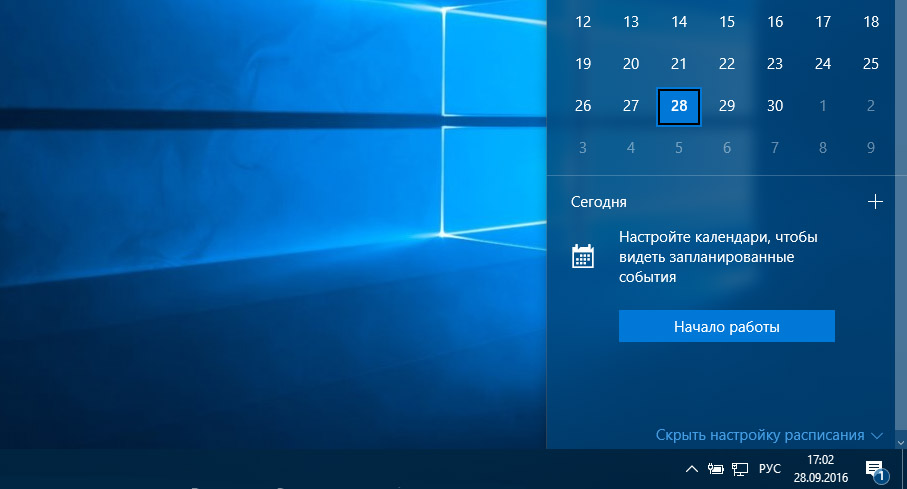
Task: Select date 27 in calendar
Action: tap(631, 106)
